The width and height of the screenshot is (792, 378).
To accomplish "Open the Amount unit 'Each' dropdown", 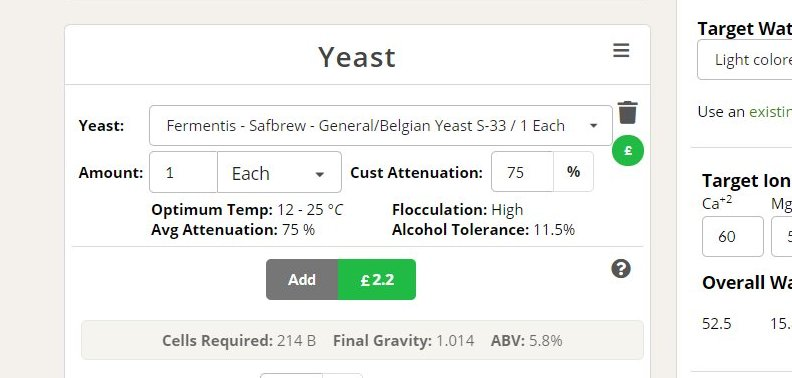I will pyautogui.click(x=279, y=172).
